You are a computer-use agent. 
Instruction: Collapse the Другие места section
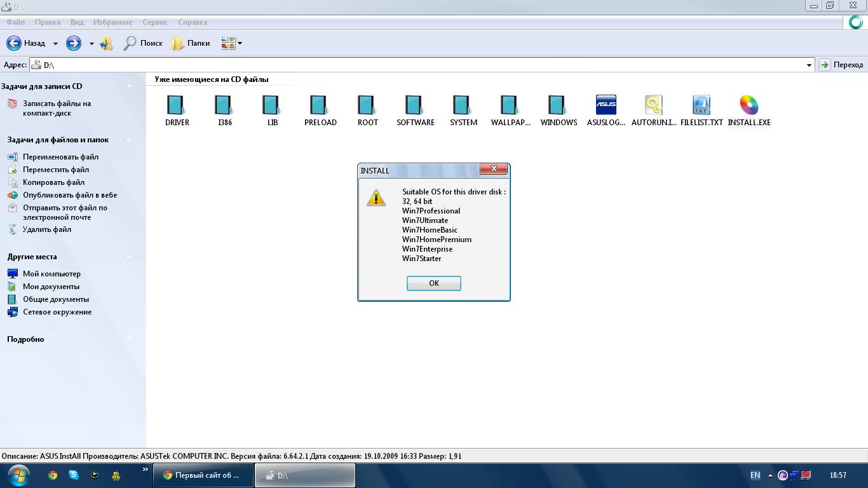[129, 257]
